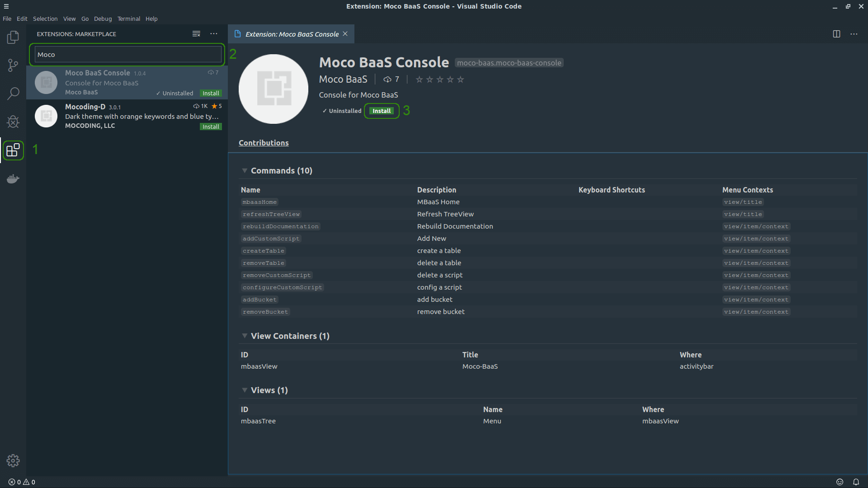Click the Moco extensions search field

[128, 55]
